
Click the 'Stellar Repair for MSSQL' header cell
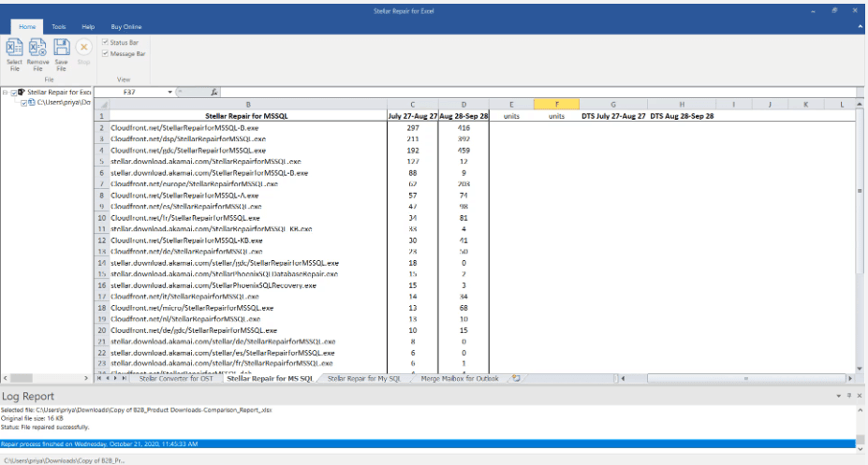click(248, 116)
